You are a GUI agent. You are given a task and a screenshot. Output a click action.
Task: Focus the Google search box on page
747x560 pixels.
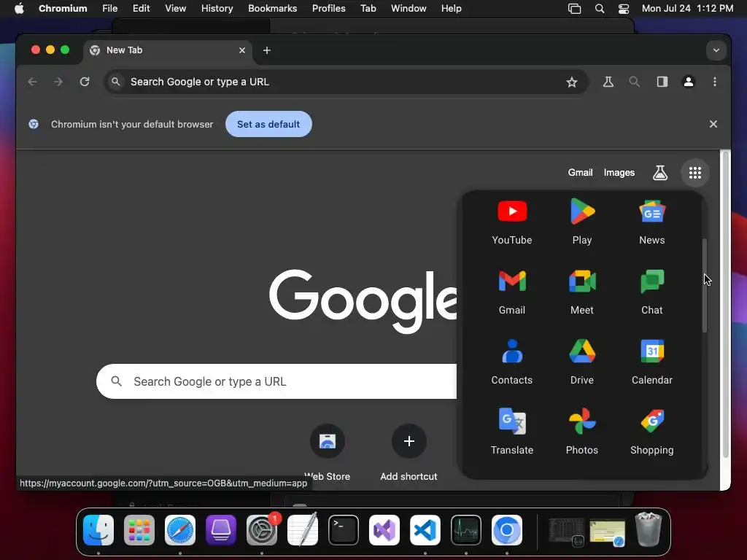click(276, 381)
